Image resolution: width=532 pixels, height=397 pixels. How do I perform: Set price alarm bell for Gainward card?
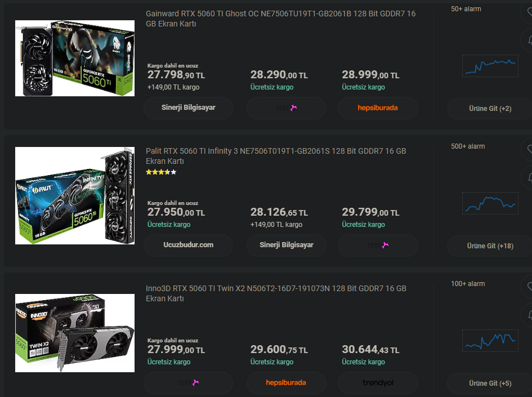tap(527, 41)
